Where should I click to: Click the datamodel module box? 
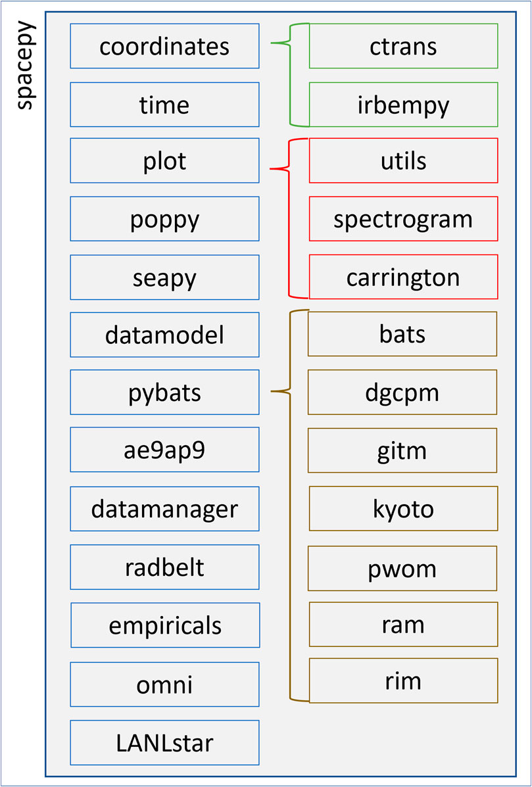pos(164,335)
